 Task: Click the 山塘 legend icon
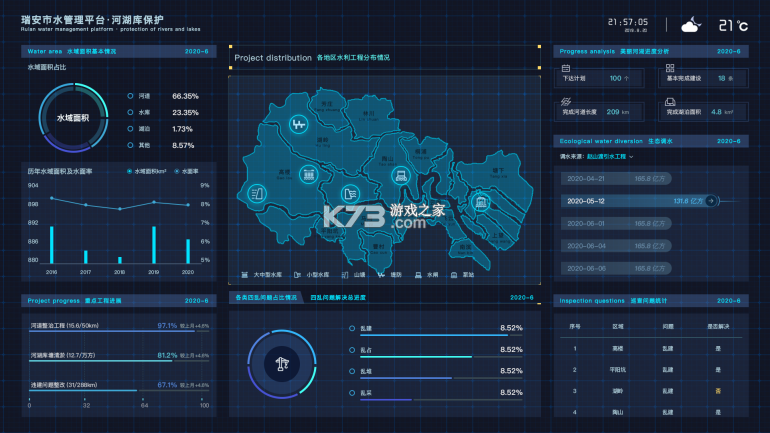(x=345, y=275)
